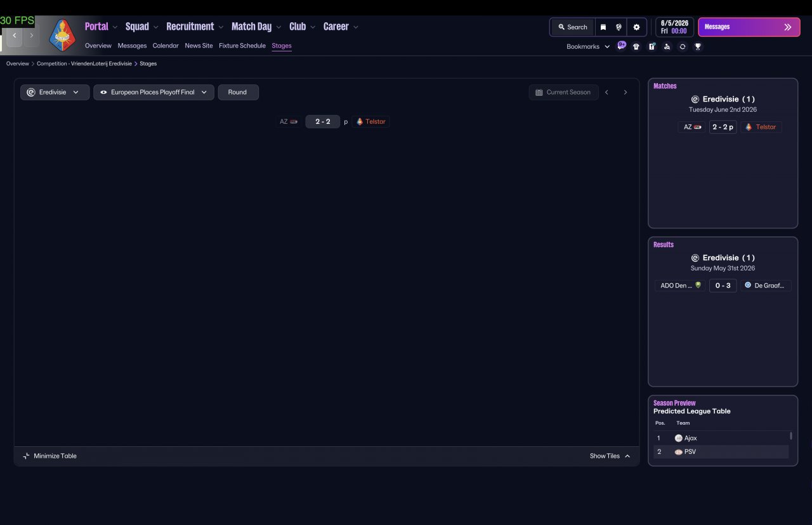Click the 2 - 2 p score in Matches

point(723,127)
